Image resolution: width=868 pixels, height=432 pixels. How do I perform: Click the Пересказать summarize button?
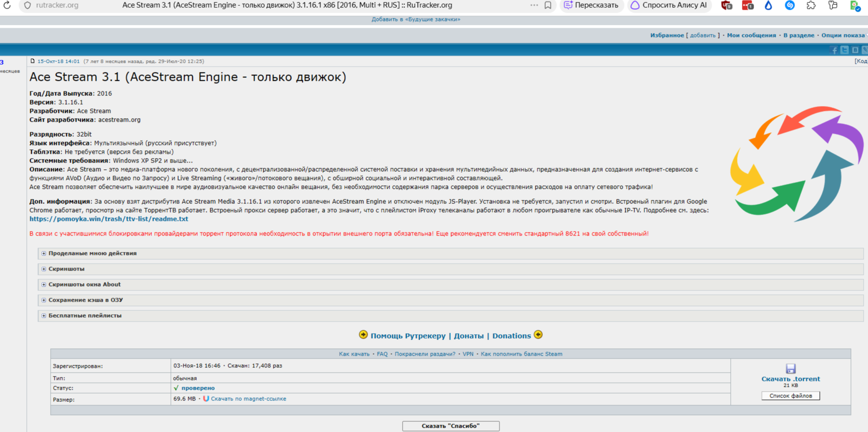591,5
